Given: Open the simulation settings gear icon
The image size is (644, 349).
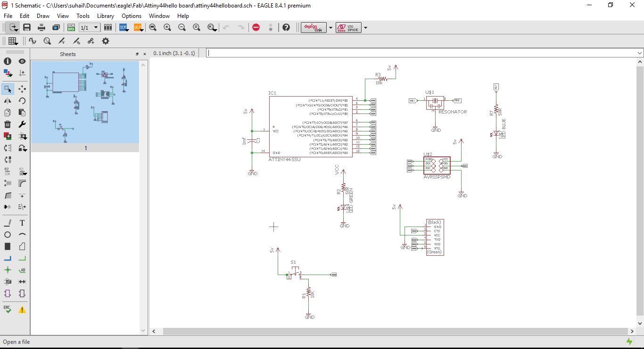Looking at the screenshot, I should point(106,41).
